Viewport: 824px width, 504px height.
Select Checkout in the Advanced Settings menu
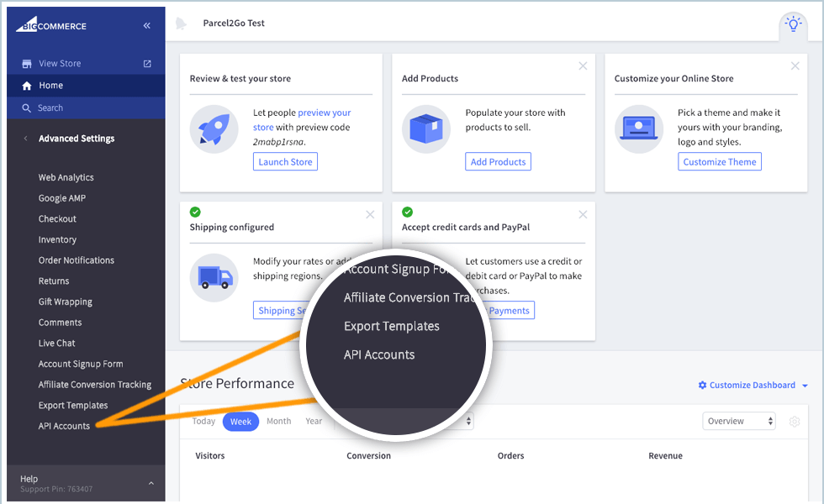57,218
